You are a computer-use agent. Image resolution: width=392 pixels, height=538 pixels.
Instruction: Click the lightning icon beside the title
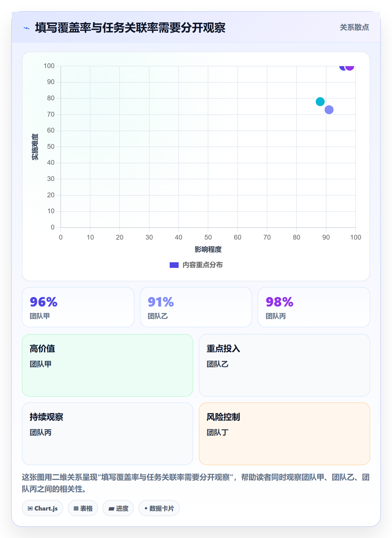27,28
